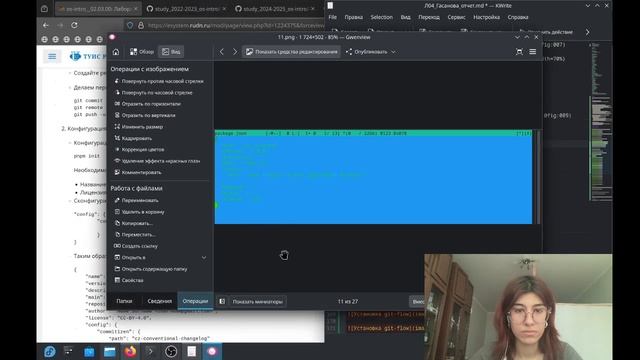640x360 pixels.
Task: Reload the browser page
Action: point(74,25)
